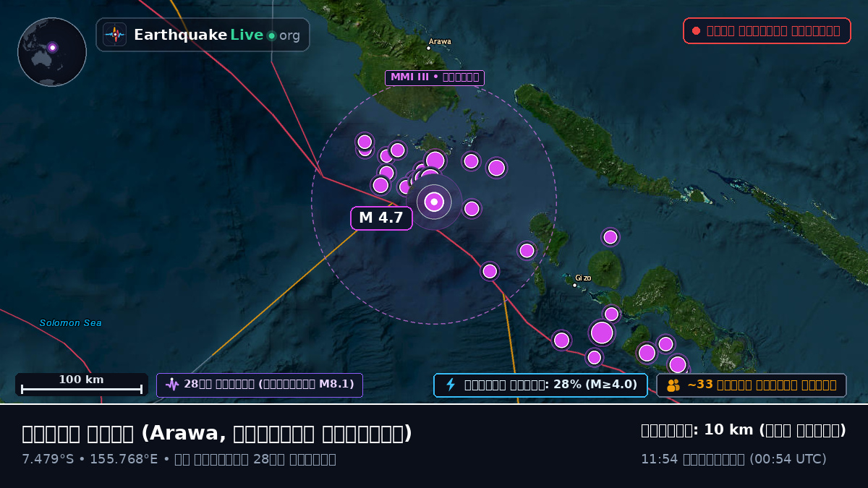Click the Arawa city label on the map
This screenshot has width=868, height=488.
[x=440, y=41]
